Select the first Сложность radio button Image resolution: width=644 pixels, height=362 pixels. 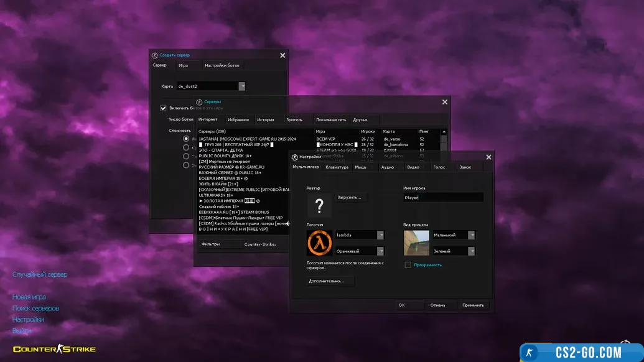pyautogui.click(x=186, y=139)
